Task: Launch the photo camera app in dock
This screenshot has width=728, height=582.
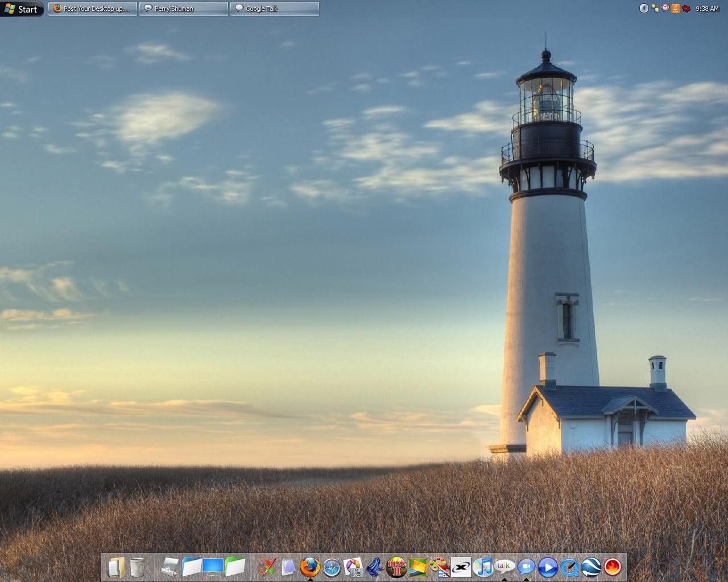Action: [x=353, y=567]
